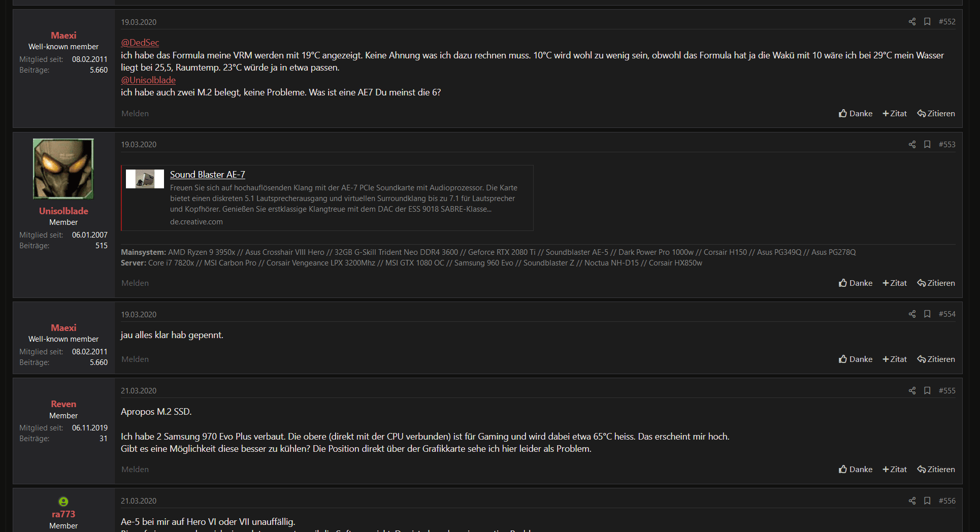Screen dimensions: 980x532
Task: Add post #553 to multi-quote with +Zitat
Action: [895, 283]
